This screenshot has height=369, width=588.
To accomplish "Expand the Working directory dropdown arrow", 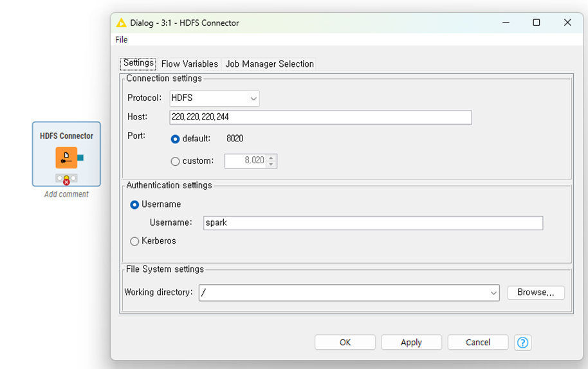I will (x=493, y=292).
